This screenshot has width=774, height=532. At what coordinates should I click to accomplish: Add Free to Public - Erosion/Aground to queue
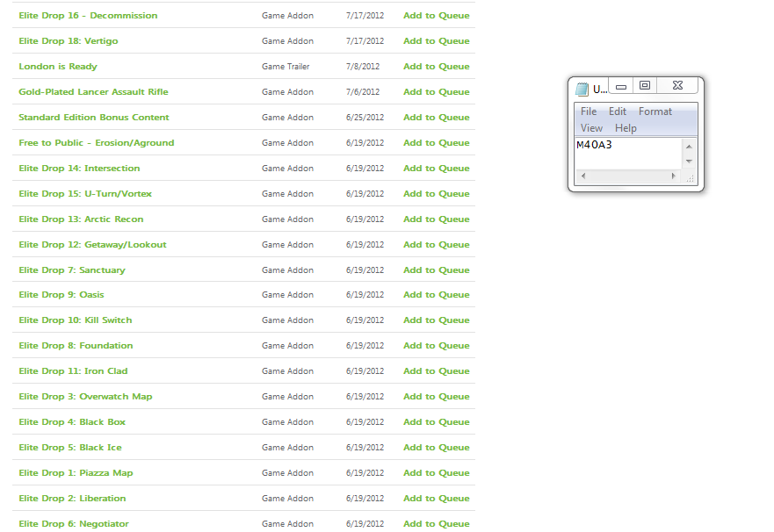point(437,143)
